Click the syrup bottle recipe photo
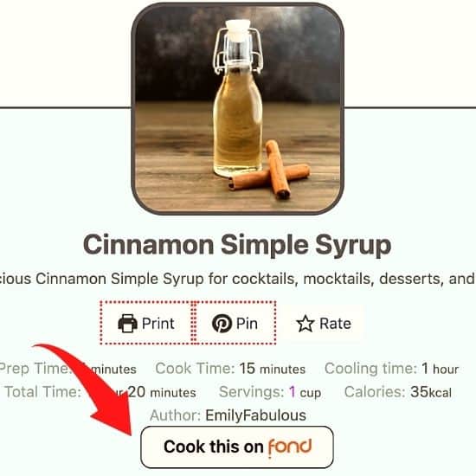476x476 pixels. coord(238,108)
